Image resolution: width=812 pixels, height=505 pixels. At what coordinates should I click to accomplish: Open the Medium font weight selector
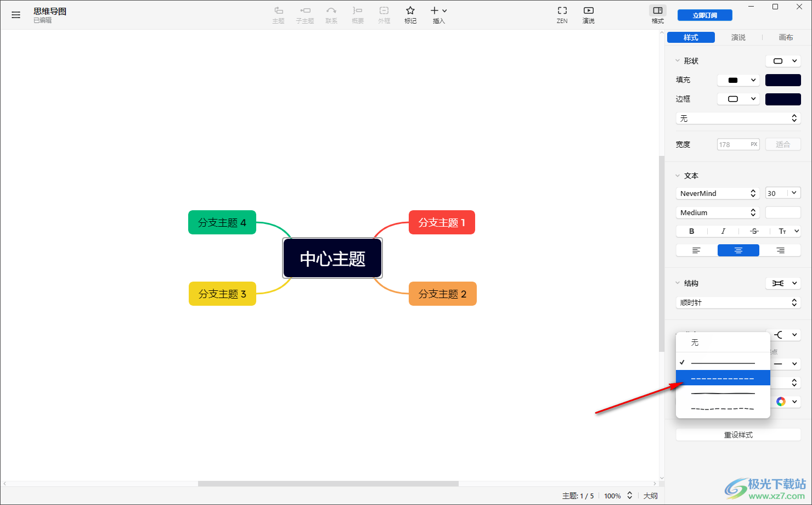[718, 212]
